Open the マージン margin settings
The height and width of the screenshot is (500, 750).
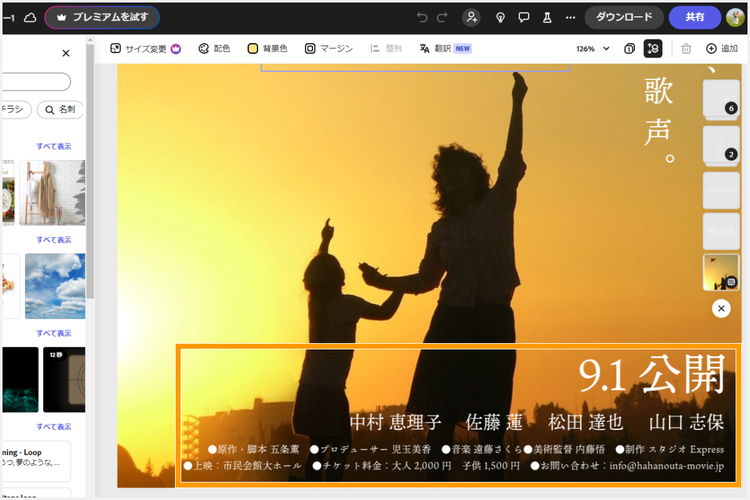(329, 49)
